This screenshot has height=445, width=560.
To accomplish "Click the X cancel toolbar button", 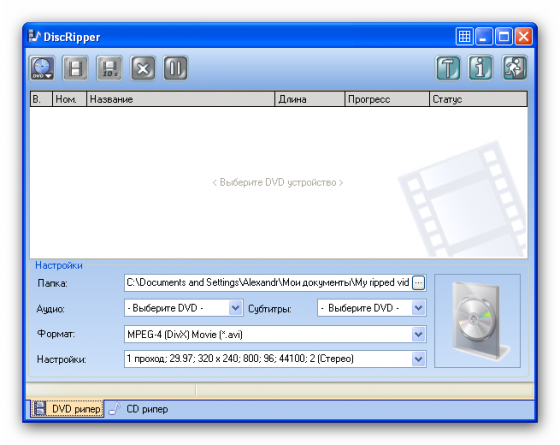I will point(143,68).
